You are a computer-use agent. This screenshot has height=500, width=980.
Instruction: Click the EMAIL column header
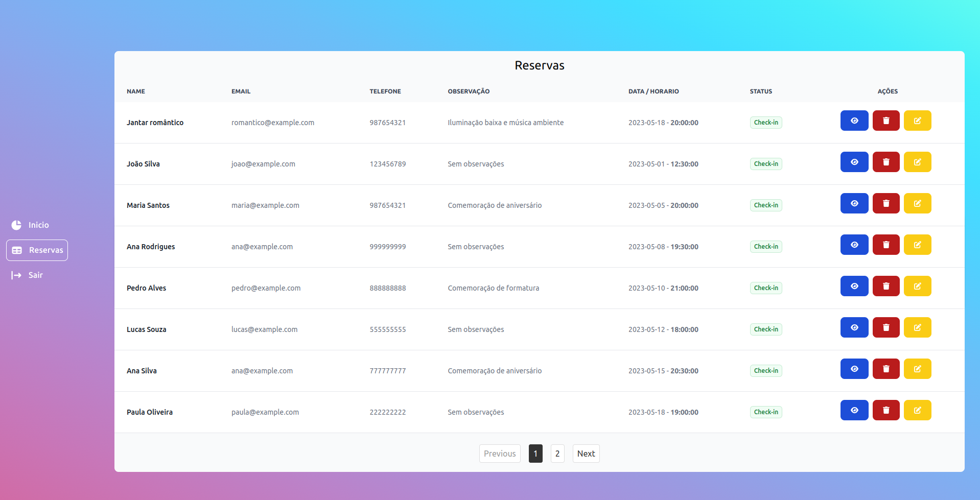(x=241, y=91)
